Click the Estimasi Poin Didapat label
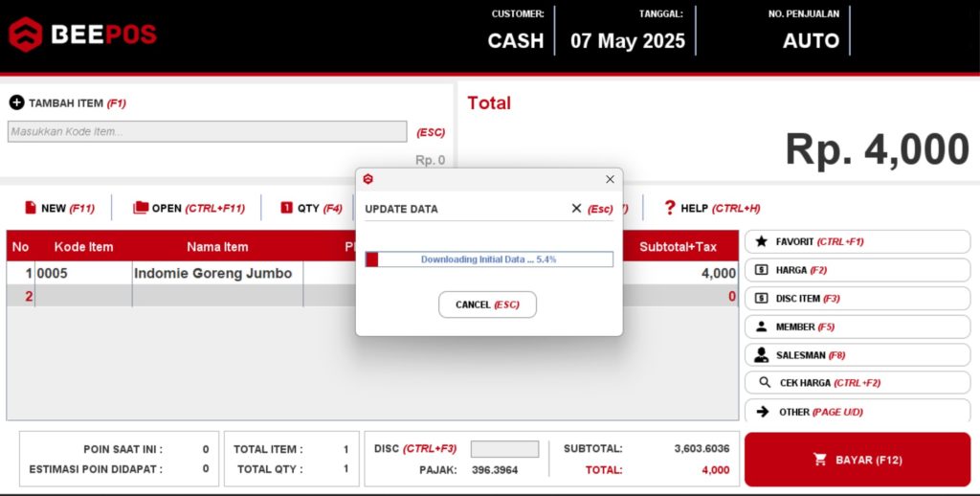980x496 pixels. pos(96,468)
